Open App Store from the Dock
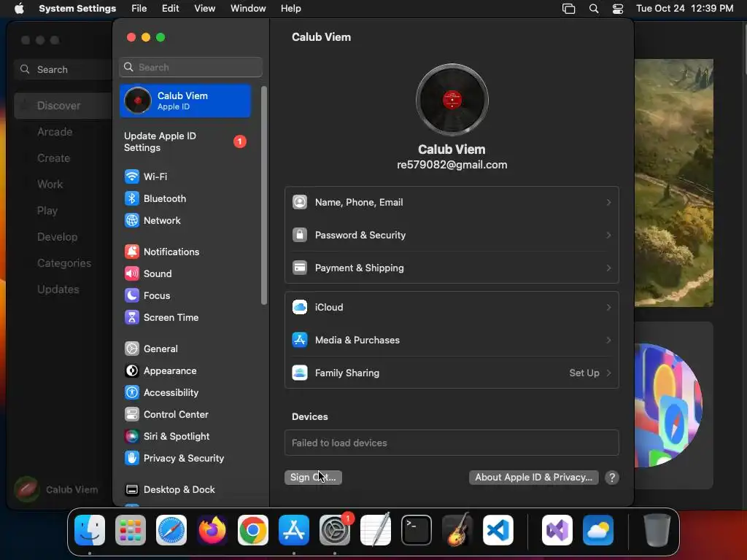Screen dimensions: 747x560 tap(294, 530)
